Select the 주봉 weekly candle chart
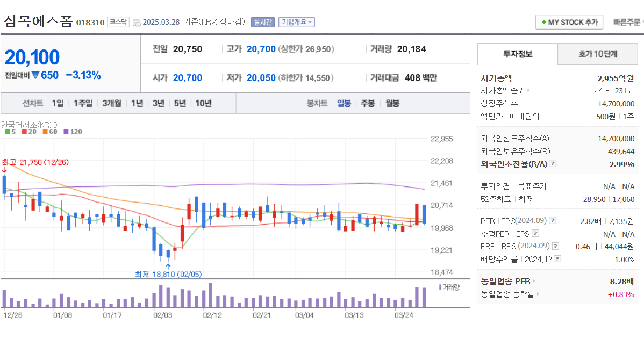 coord(368,103)
